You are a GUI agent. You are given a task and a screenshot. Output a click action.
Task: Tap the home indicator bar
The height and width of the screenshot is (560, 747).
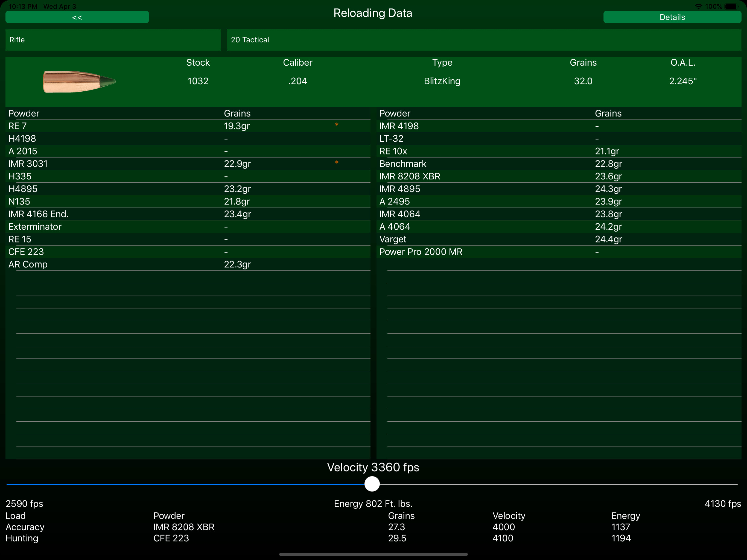tap(373, 554)
